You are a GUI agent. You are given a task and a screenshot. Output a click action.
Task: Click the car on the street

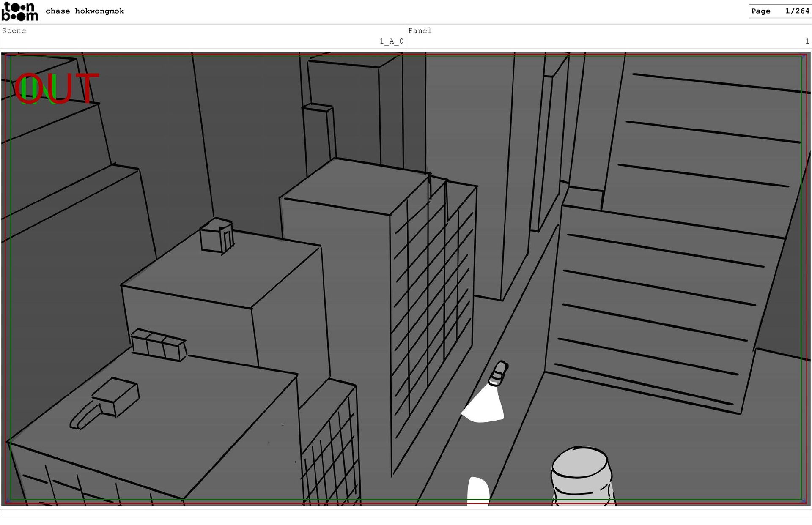(498, 373)
